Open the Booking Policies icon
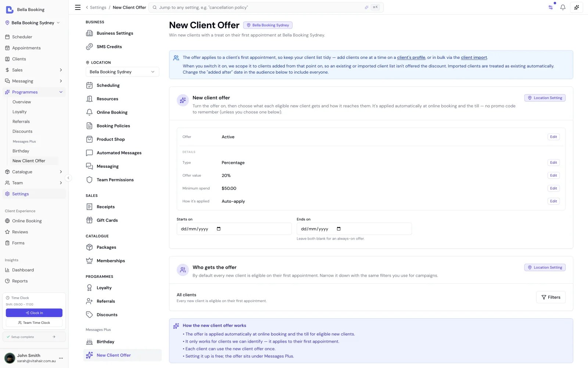 [x=89, y=126]
